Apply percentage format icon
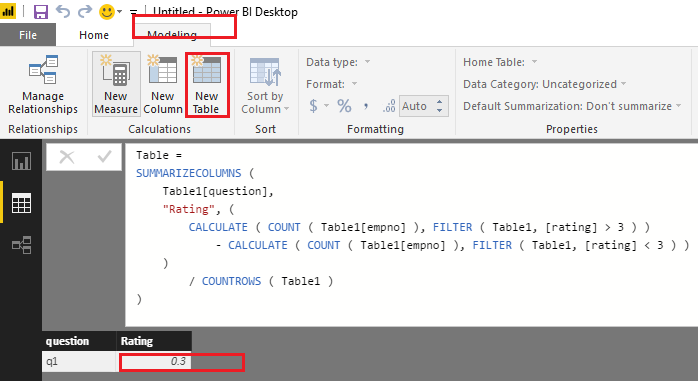Image resolution: width=698 pixels, height=381 pixels. [344, 106]
